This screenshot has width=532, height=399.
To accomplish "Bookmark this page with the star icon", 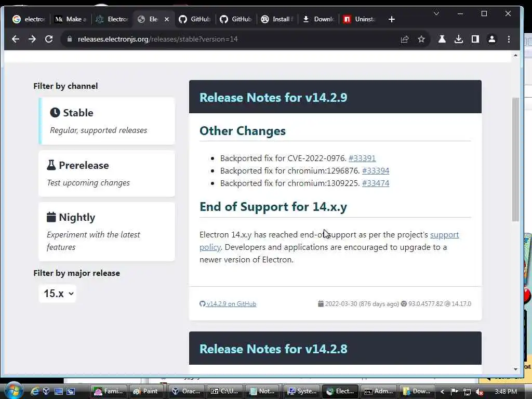I will tap(421, 39).
